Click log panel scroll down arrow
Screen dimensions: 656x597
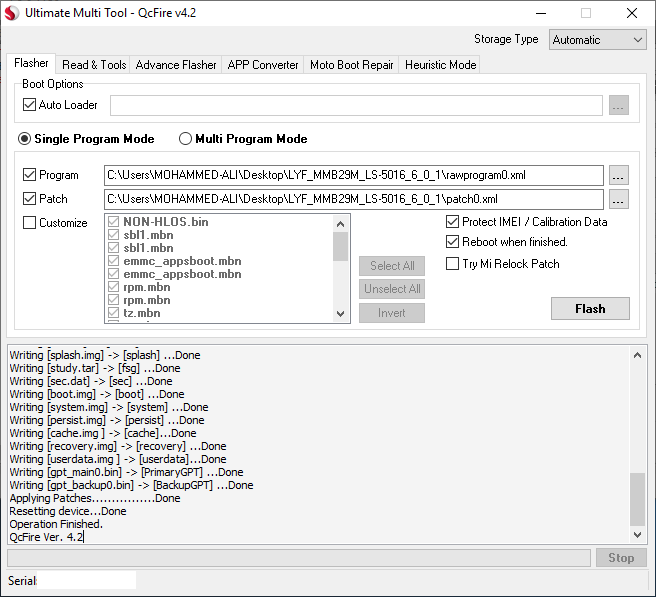637,534
